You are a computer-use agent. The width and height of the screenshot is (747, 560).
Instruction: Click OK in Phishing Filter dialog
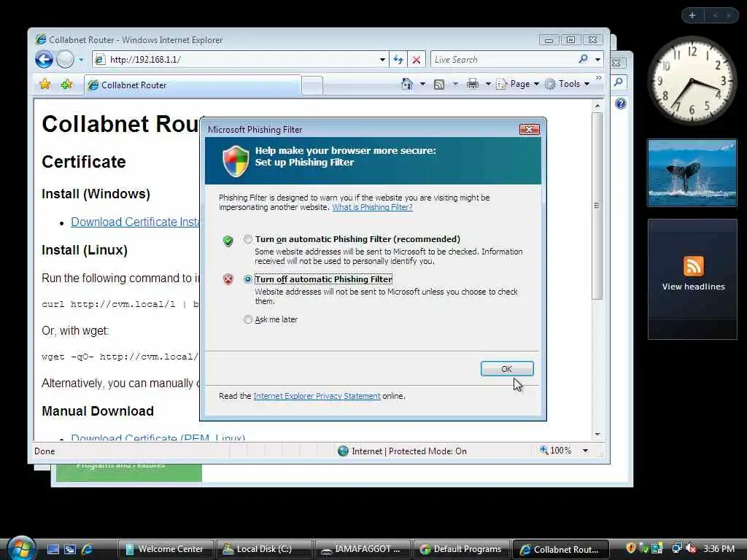click(x=507, y=368)
